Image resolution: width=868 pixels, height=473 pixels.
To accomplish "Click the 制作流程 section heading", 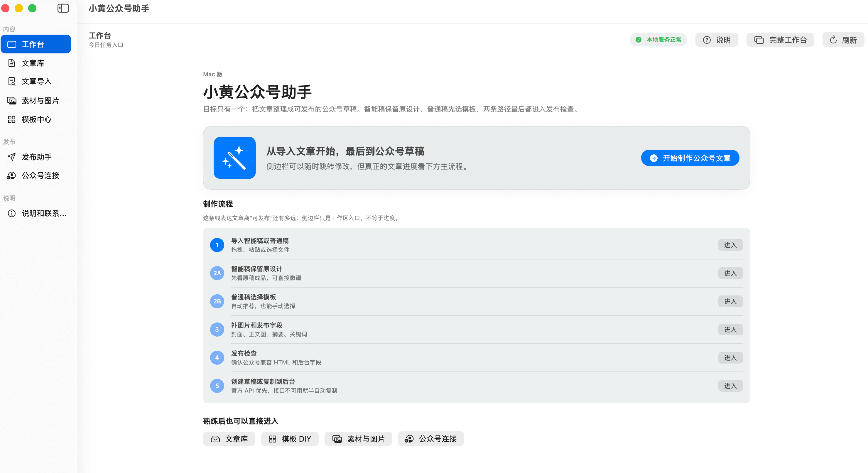I will [x=218, y=204].
